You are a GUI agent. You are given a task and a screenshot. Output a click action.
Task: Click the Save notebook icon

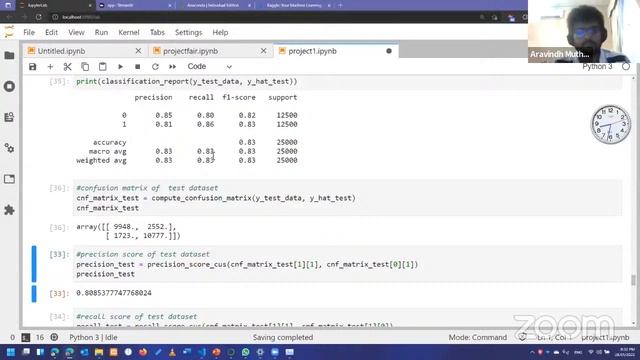[33, 67]
